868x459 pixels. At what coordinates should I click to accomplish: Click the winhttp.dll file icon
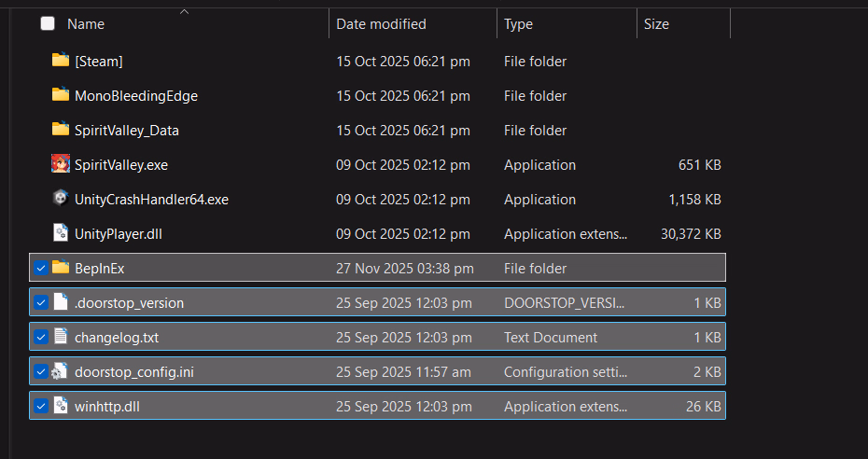click(61, 406)
